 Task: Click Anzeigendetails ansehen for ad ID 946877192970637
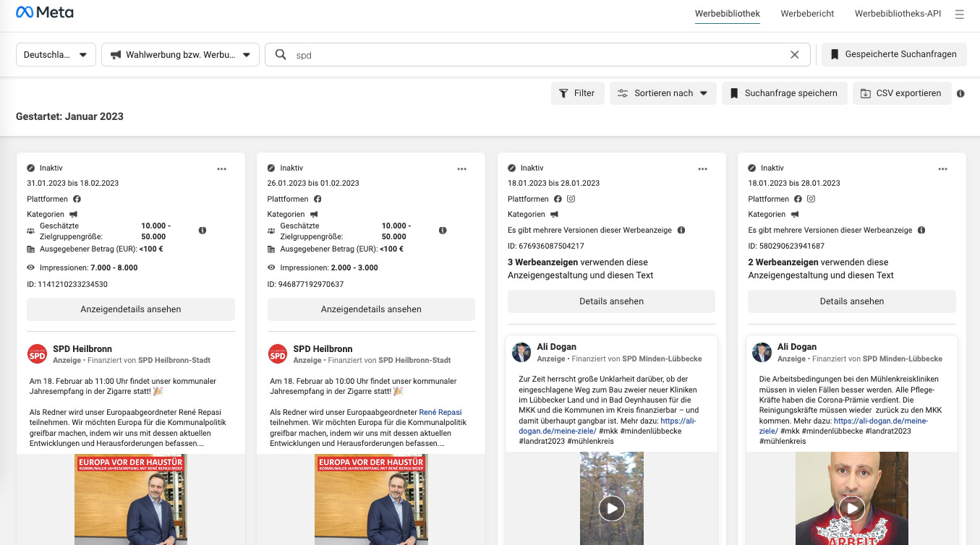pos(371,309)
